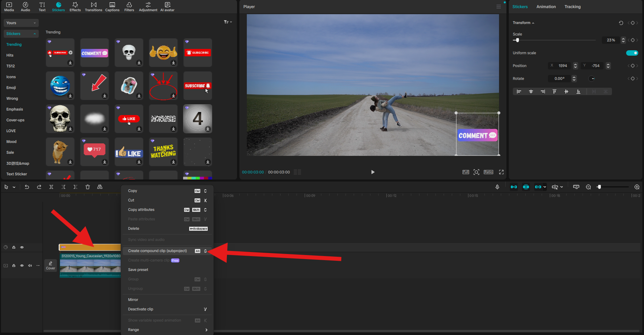Click the Mirror flip icon in toolbar
Viewport: 644px width, 335px height.
click(100, 187)
